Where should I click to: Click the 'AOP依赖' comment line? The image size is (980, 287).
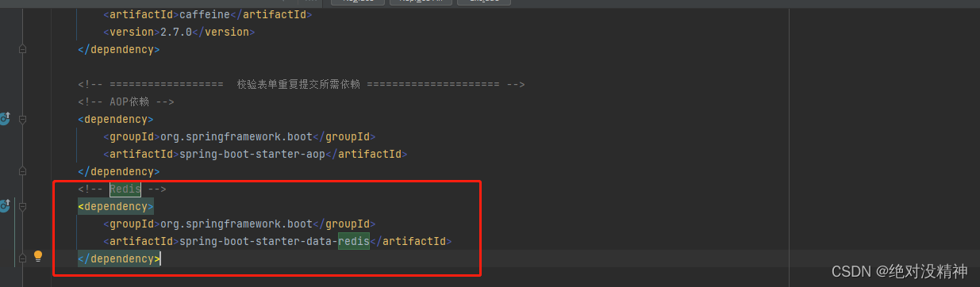tap(125, 101)
